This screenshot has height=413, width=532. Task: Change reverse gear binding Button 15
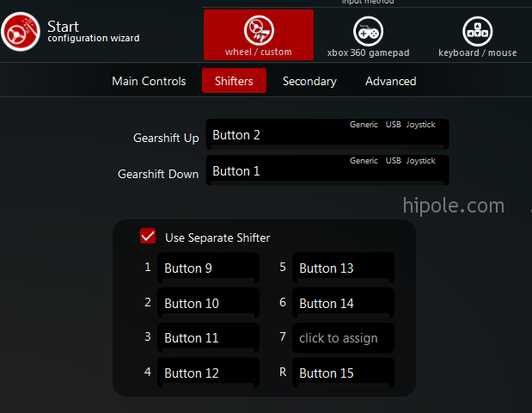[344, 373]
